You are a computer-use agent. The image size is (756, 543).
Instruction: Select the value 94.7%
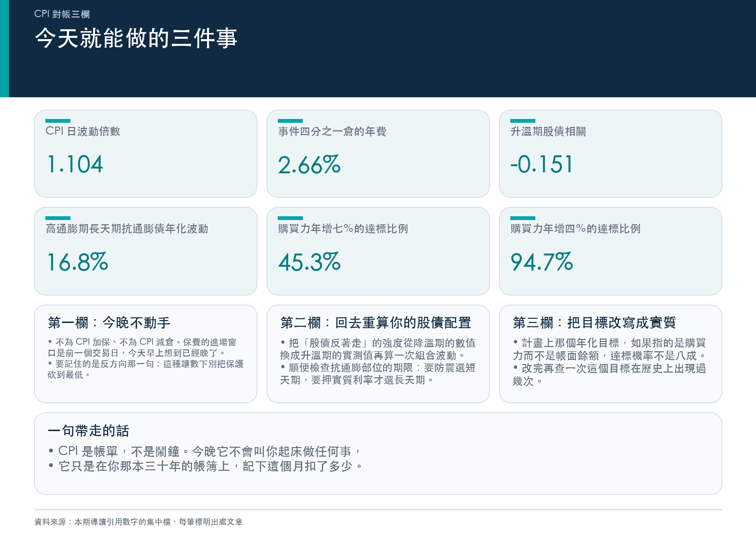541,262
